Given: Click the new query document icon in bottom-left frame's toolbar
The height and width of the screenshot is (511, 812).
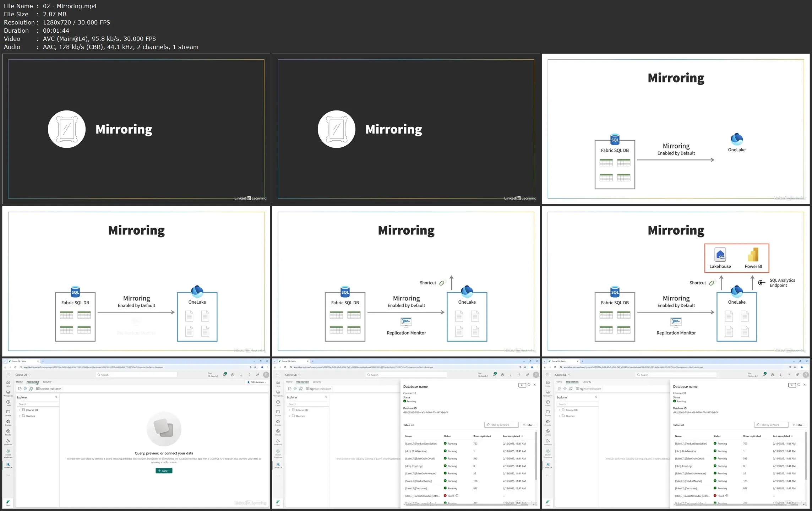Looking at the screenshot, I should [20, 389].
